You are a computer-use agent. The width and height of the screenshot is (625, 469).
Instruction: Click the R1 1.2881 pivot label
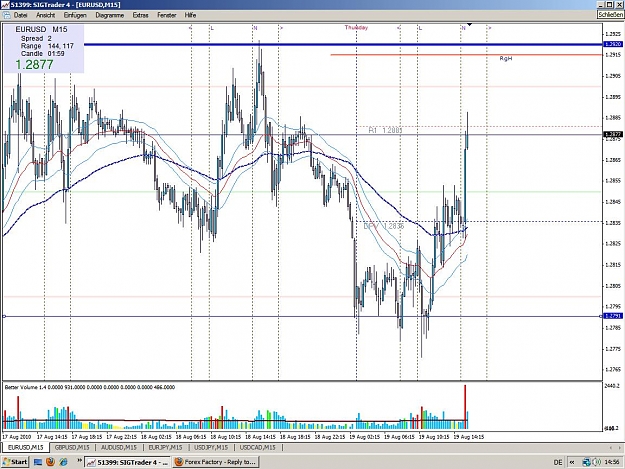(x=385, y=130)
